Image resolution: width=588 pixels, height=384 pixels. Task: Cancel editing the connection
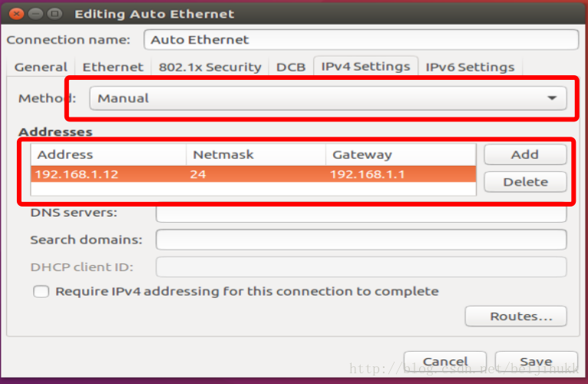pos(445,362)
